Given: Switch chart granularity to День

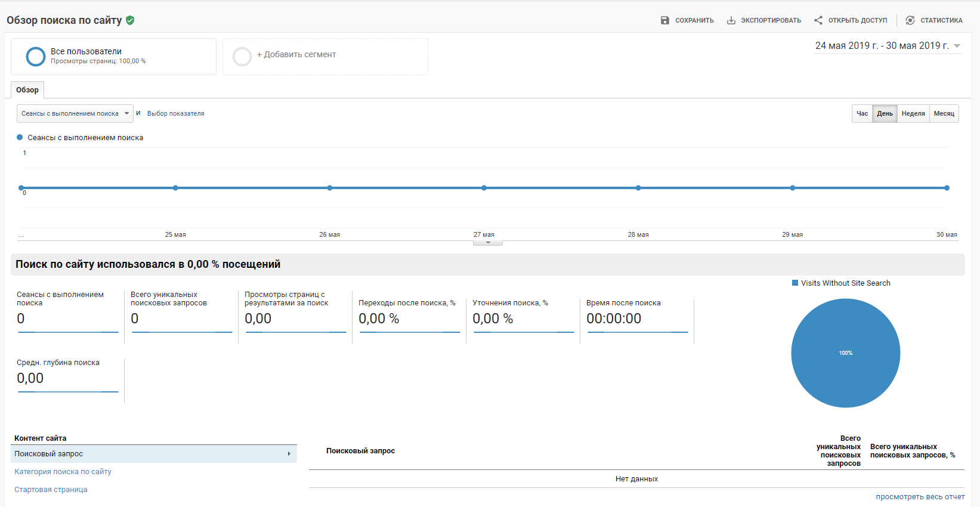Looking at the screenshot, I should click(x=885, y=113).
